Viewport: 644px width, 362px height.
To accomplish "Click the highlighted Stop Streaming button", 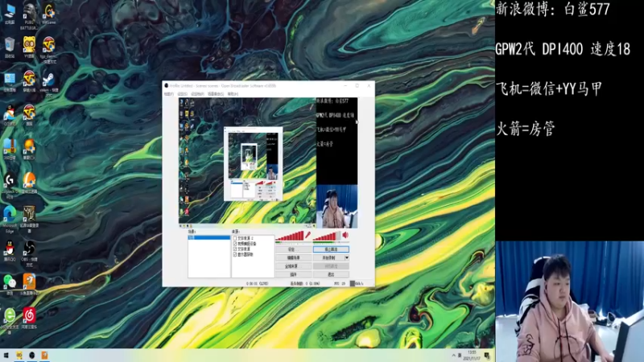I will pos(331,249).
